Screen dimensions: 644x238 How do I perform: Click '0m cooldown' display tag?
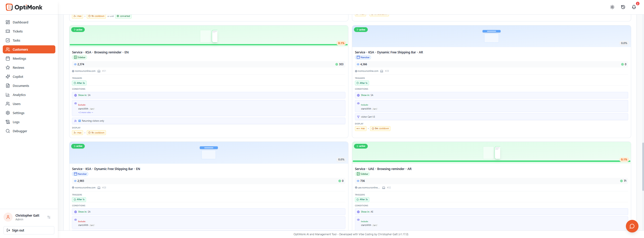tap(380, 128)
